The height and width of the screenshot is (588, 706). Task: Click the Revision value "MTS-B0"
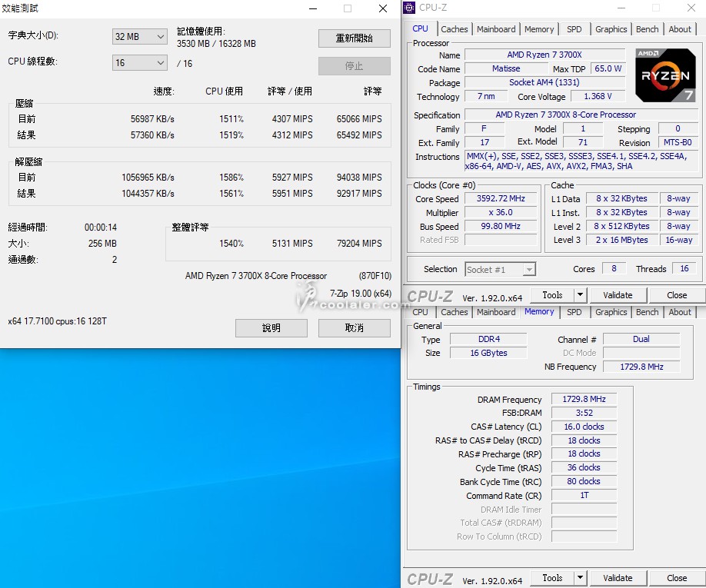coord(678,142)
